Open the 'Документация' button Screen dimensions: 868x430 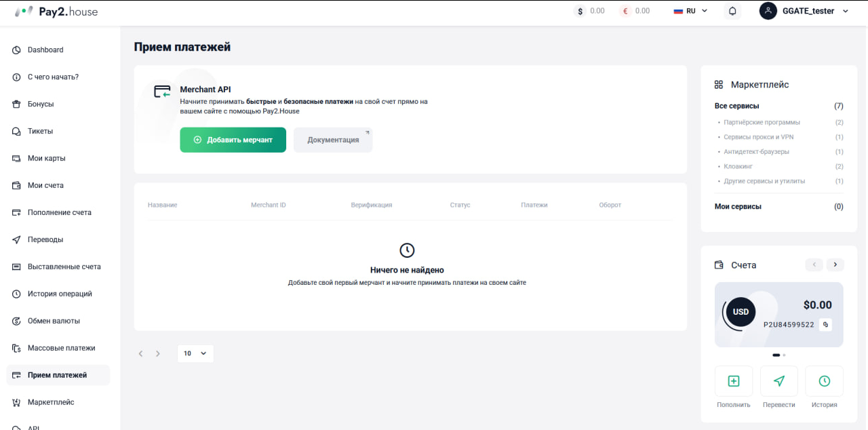(333, 140)
